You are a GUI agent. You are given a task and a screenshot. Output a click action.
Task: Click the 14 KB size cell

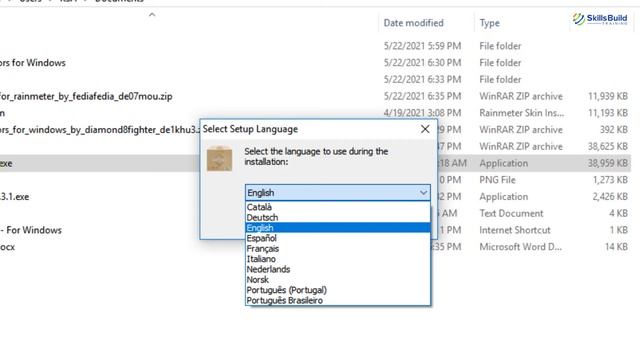[x=616, y=247]
